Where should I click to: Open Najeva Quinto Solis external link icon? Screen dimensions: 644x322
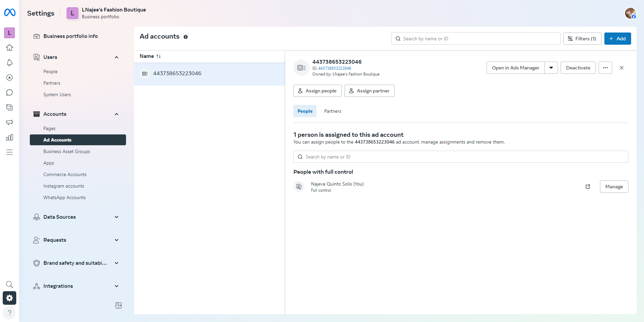click(x=588, y=187)
